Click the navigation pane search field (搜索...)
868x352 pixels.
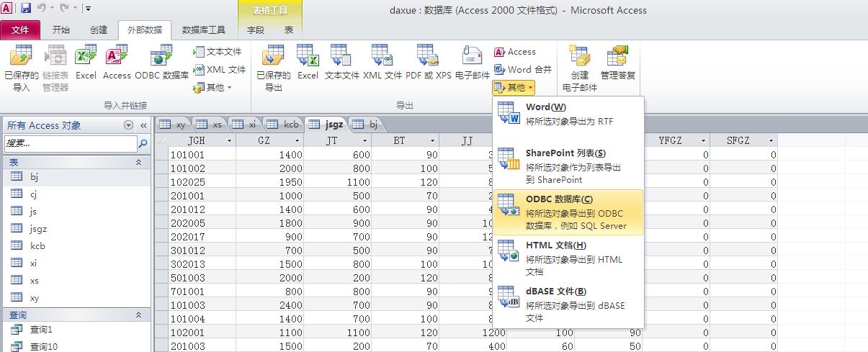coord(70,144)
